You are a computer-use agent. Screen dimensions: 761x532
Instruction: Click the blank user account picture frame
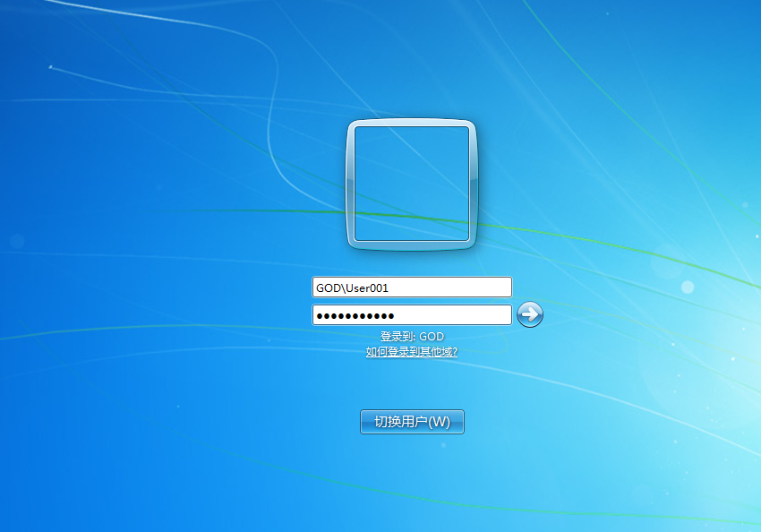coord(412,184)
